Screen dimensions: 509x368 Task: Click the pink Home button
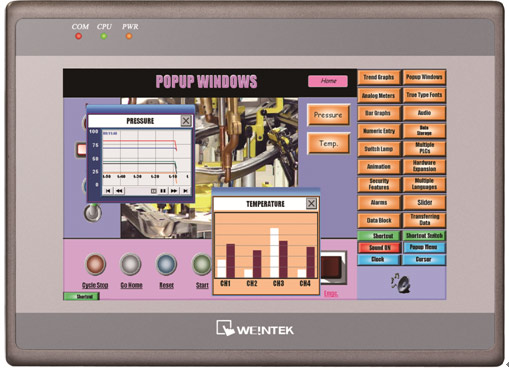click(328, 81)
